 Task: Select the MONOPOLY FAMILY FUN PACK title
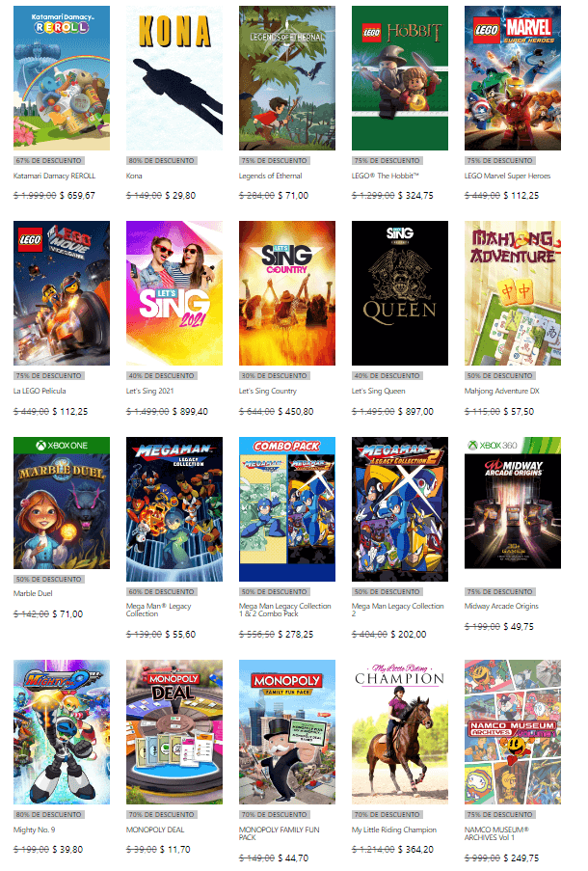[x=279, y=833]
